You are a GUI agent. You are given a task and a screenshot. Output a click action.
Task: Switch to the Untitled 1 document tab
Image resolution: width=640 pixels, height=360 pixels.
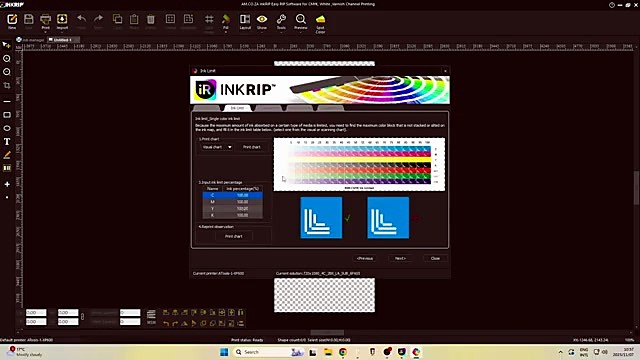pos(63,40)
